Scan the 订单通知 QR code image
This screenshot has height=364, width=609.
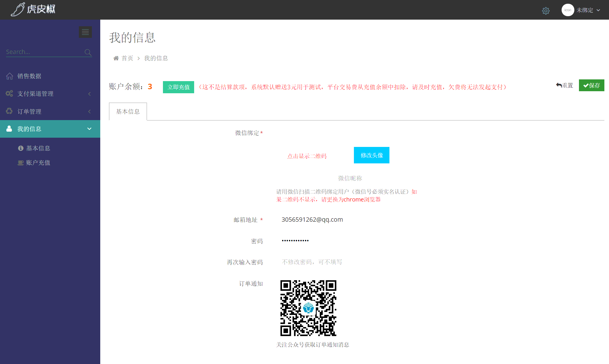click(308, 308)
